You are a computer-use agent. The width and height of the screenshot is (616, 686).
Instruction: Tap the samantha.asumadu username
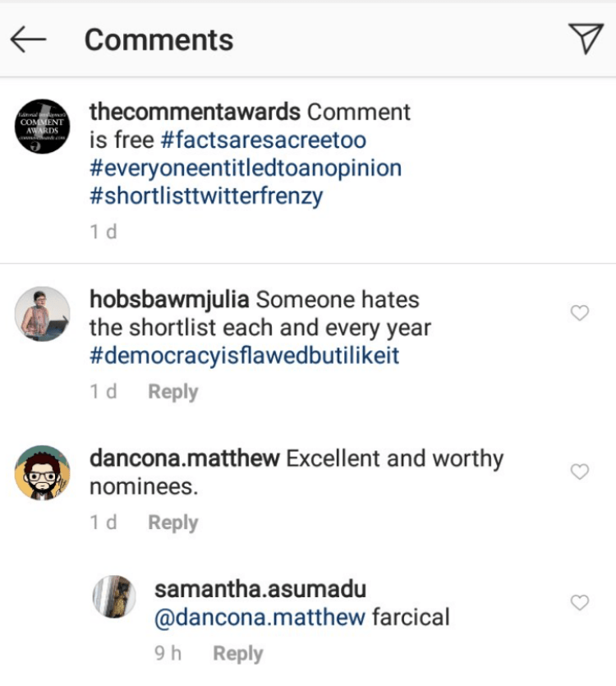click(260, 589)
